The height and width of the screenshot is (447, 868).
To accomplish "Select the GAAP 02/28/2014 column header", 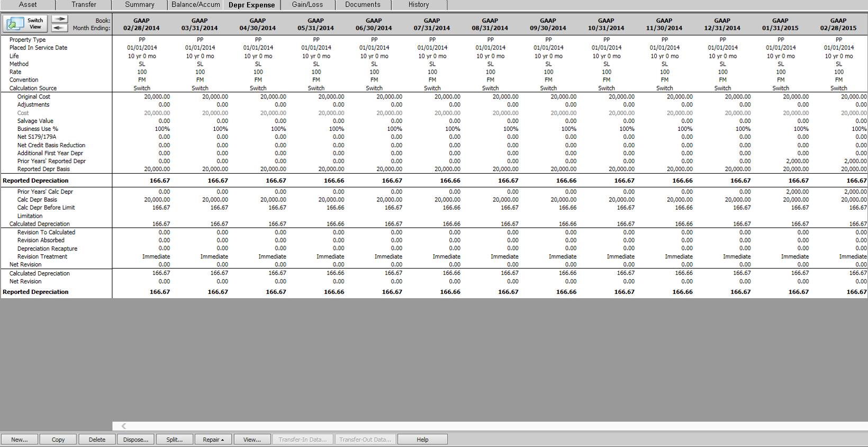I will 141,24.
